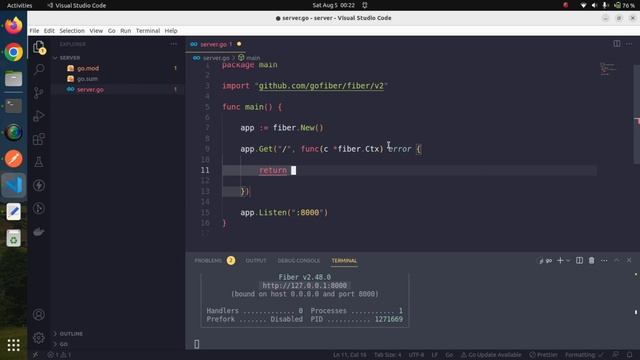Viewport: 640px width, 360px height.
Task: Switch to the TERMINAL panel tab
Action: click(x=344, y=260)
